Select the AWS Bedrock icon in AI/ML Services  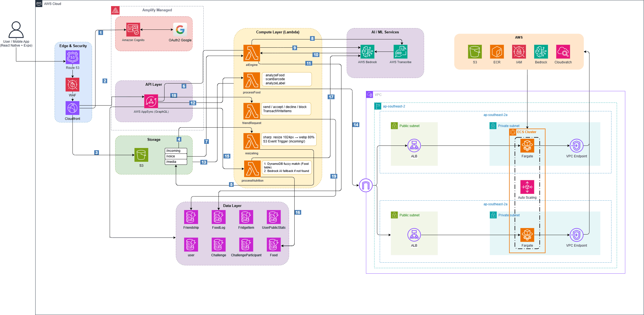[x=367, y=52]
